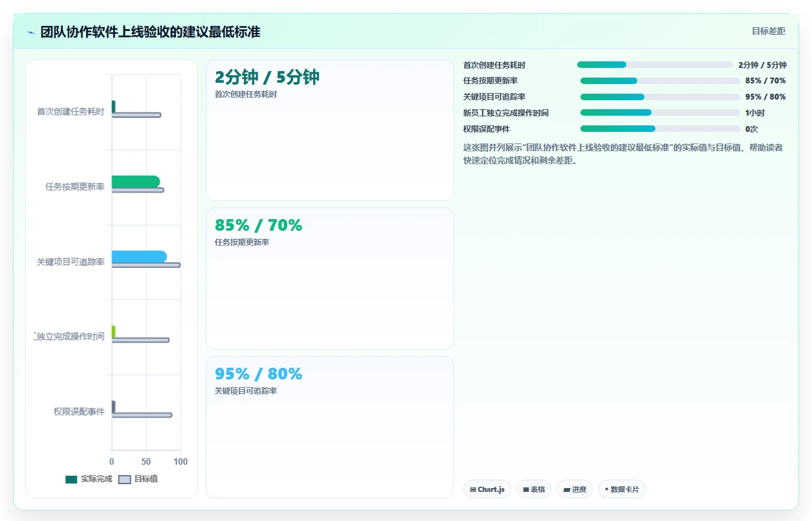The width and height of the screenshot is (812, 521).
Task: Click the blue 关键项目可追踪率 actual bar in chart
Action: pos(139,257)
